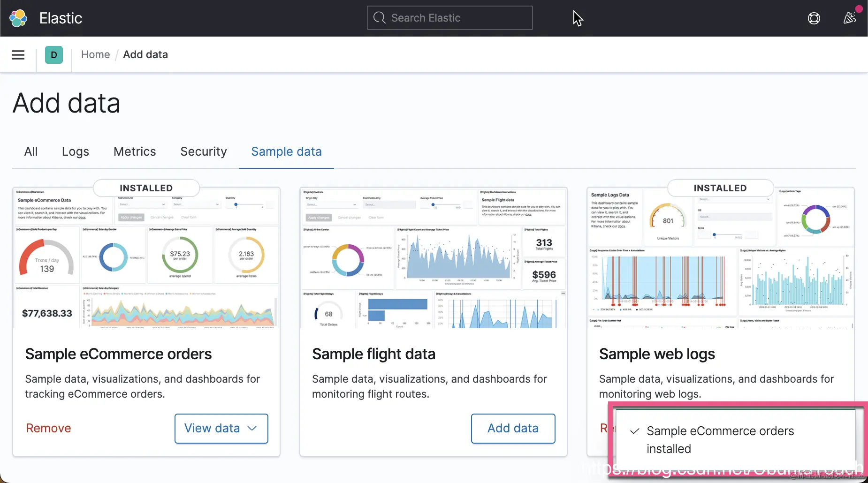Expand the View data dropdown for eCommerce
This screenshot has height=483, width=868.
coord(221,428)
